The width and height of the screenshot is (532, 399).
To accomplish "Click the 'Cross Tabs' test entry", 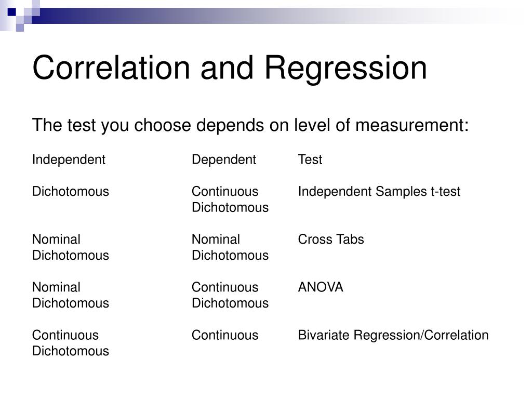I will [331, 239].
